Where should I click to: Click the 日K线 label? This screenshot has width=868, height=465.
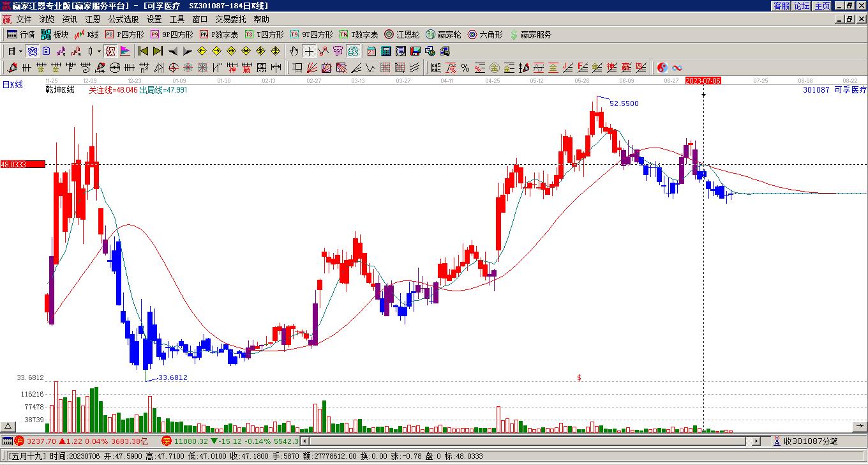click(x=12, y=84)
